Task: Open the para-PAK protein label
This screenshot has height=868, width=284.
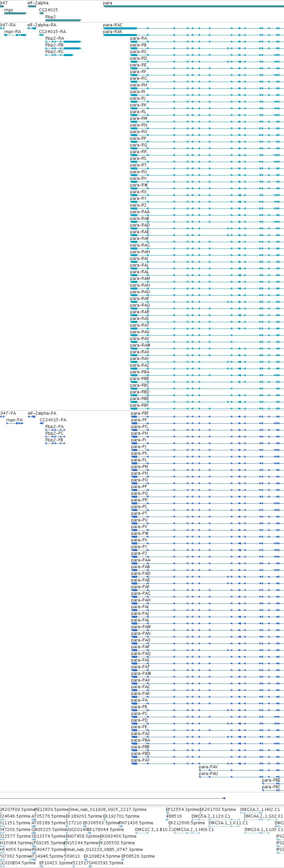Action: 140,693
